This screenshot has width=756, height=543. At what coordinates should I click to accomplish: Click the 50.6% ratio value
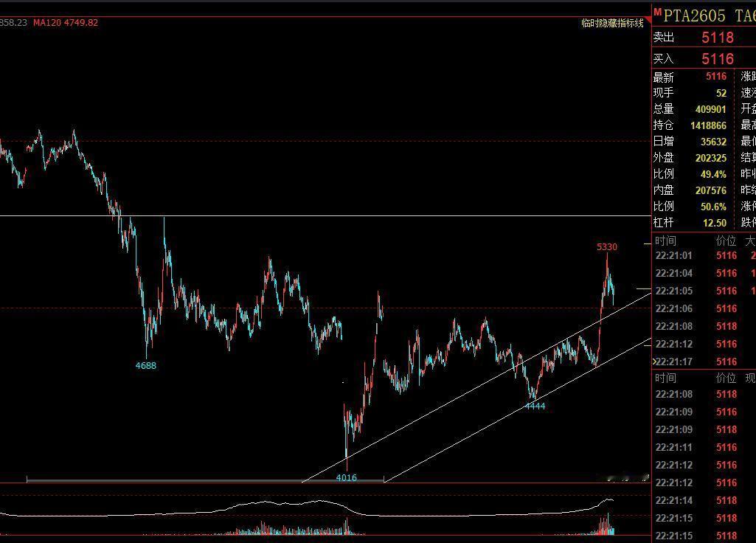coord(713,207)
